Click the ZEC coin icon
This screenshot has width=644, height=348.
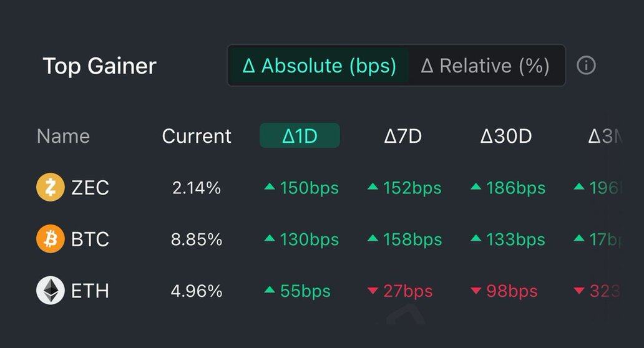tap(51, 188)
